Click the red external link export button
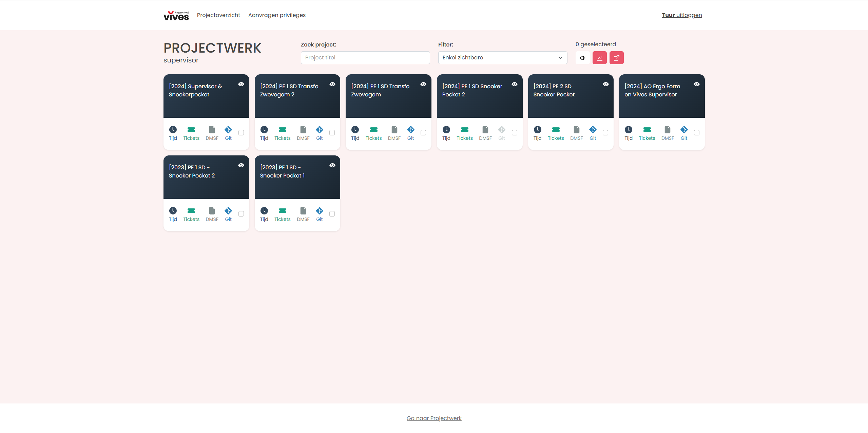Image resolution: width=868 pixels, height=433 pixels. pos(616,58)
